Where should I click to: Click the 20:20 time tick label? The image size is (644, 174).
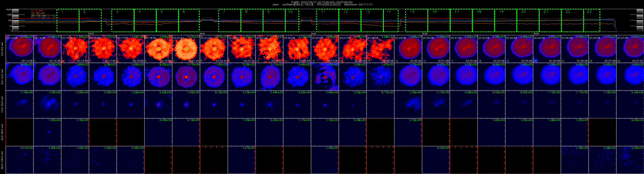202,34
